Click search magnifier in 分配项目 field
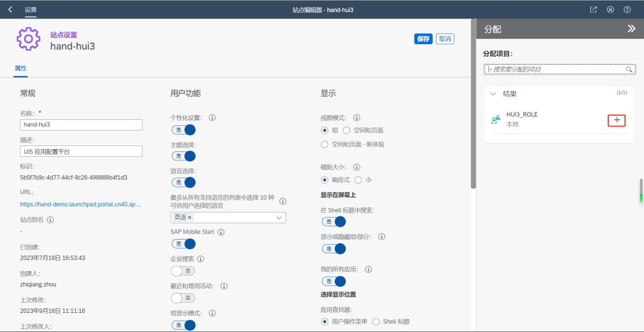Screen dimensions: 644x332 tap(629, 69)
